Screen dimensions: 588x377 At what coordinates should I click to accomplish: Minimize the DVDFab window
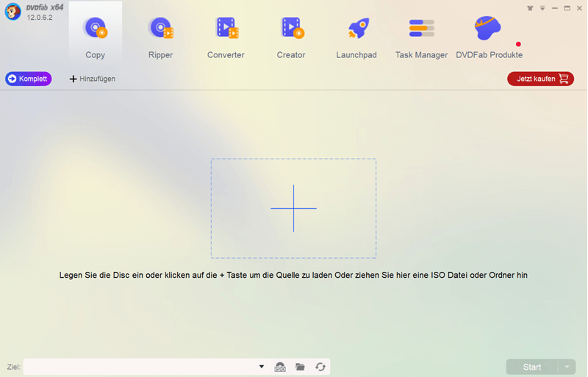555,8
